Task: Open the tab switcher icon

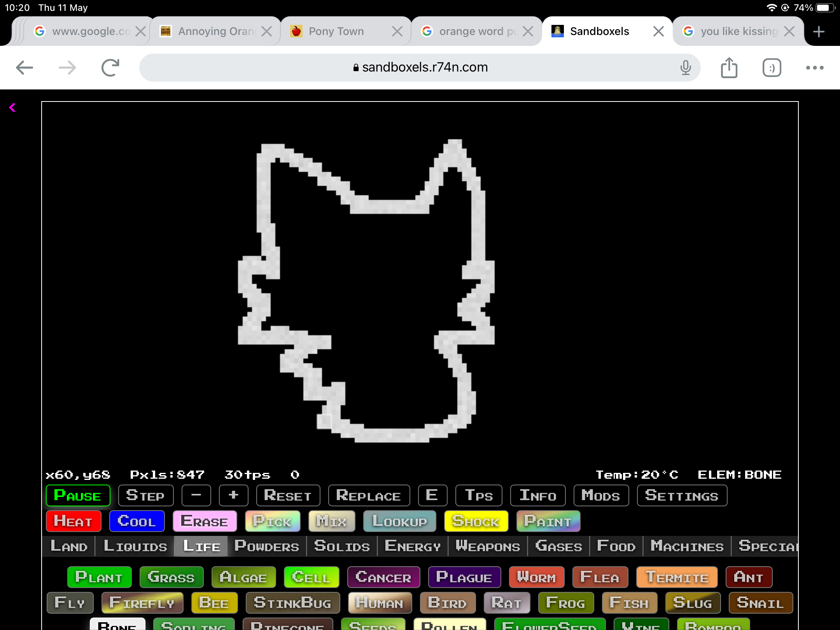Action: (772, 68)
